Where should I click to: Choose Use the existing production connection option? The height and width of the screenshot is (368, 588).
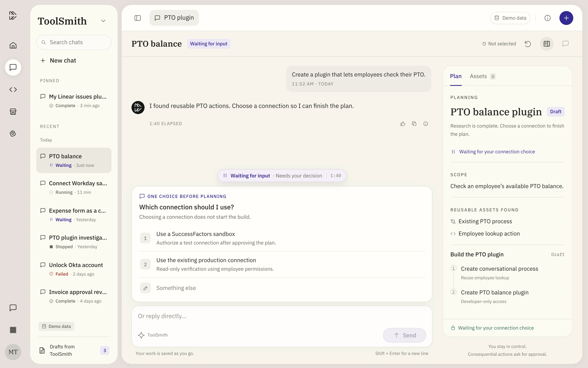(282, 264)
